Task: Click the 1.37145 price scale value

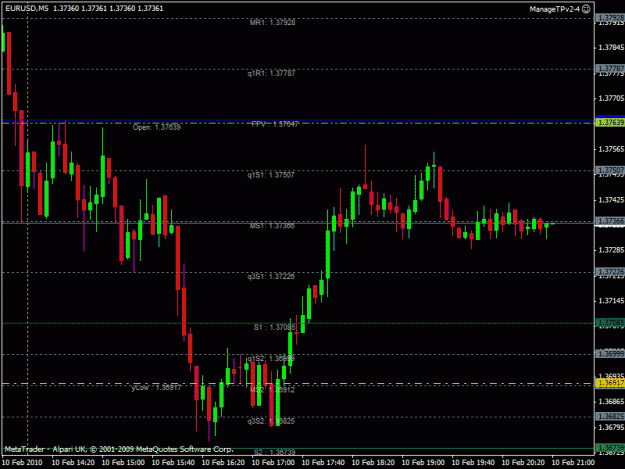Action: 611,301
